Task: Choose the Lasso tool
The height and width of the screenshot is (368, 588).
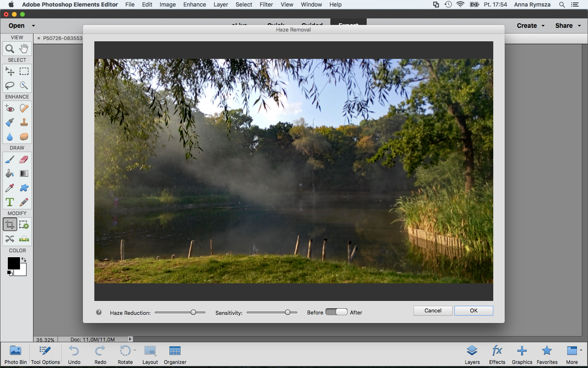Action: (10, 85)
